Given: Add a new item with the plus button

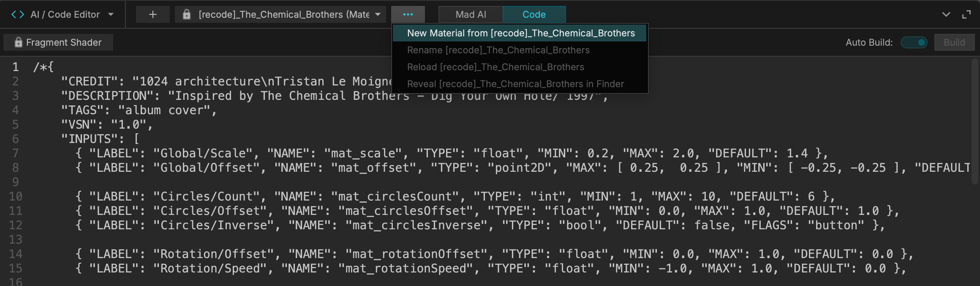Looking at the screenshot, I should click(x=153, y=14).
